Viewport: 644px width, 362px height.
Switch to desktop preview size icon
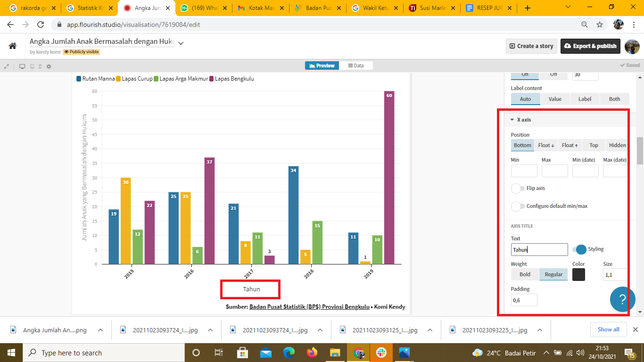point(22,66)
